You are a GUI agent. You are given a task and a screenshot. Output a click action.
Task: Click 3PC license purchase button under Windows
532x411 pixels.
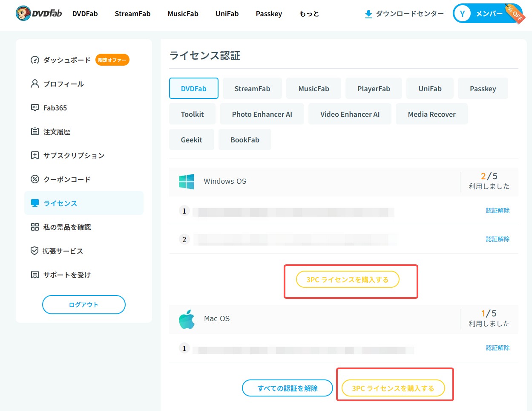(348, 280)
